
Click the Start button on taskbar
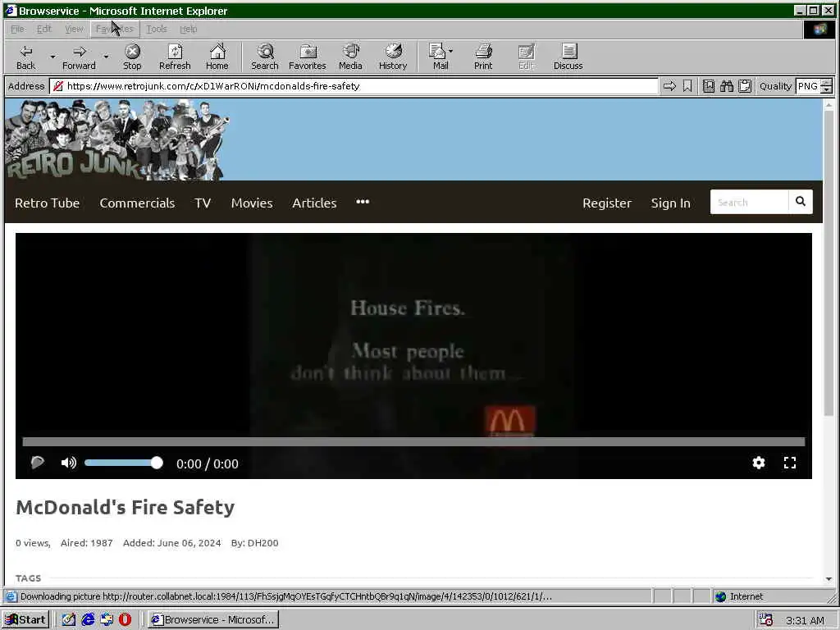point(25,620)
